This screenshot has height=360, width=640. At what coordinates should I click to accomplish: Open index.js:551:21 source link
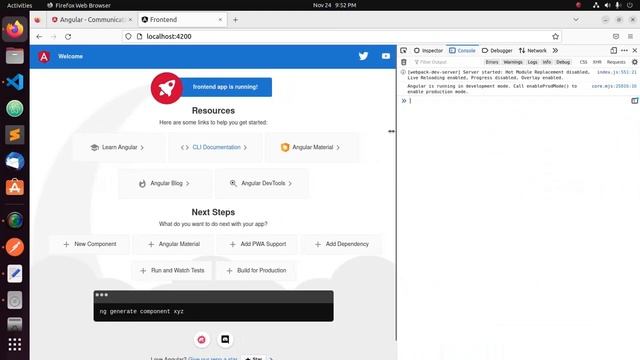pos(616,72)
